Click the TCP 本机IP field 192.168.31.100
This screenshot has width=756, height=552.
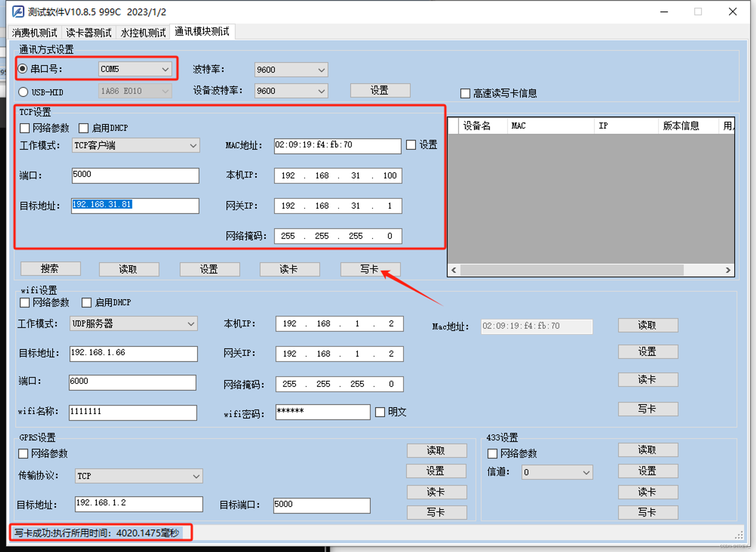pos(338,176)
